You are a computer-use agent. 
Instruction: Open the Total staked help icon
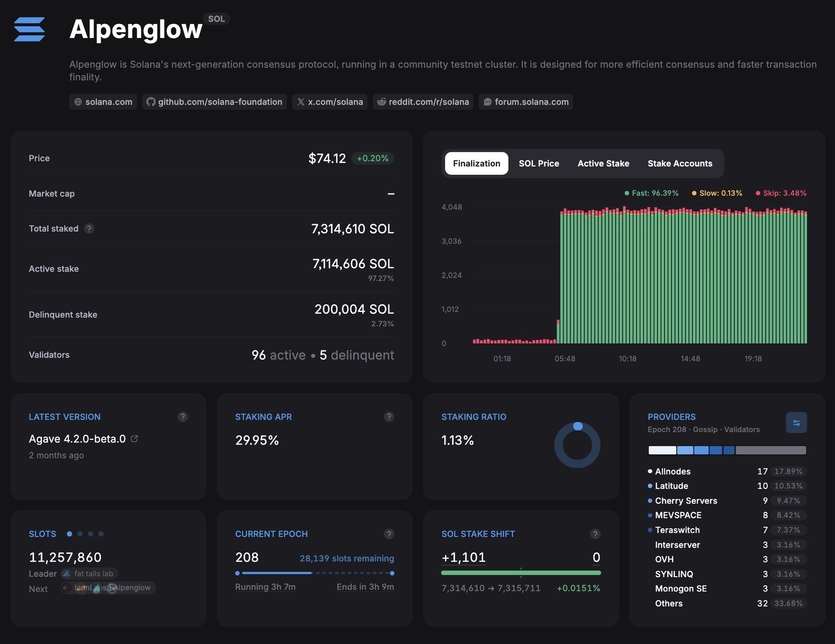tap(89, 229)
